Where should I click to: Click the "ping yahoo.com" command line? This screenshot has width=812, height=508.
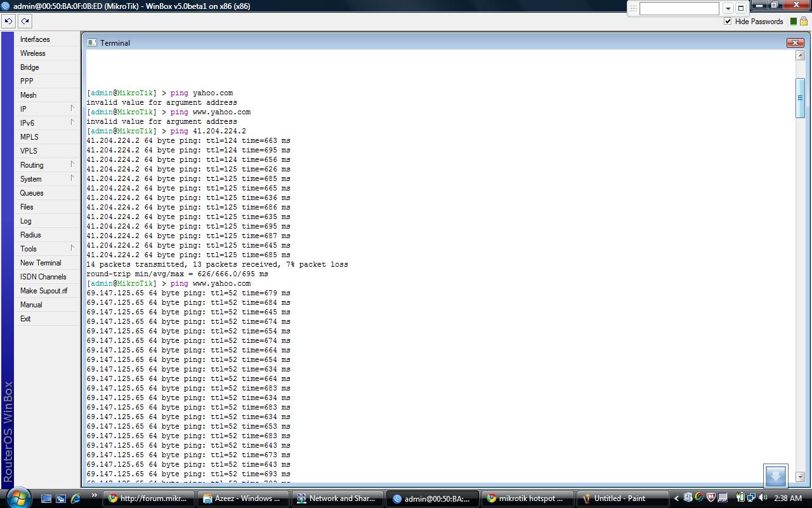(x=160, y=93)
